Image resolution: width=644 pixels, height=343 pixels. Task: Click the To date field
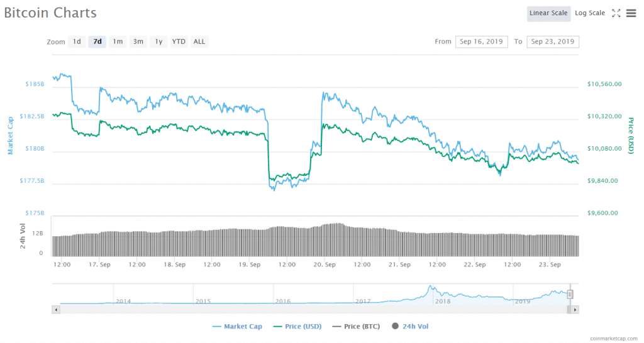pyautogui.click(x=553, y=41)
